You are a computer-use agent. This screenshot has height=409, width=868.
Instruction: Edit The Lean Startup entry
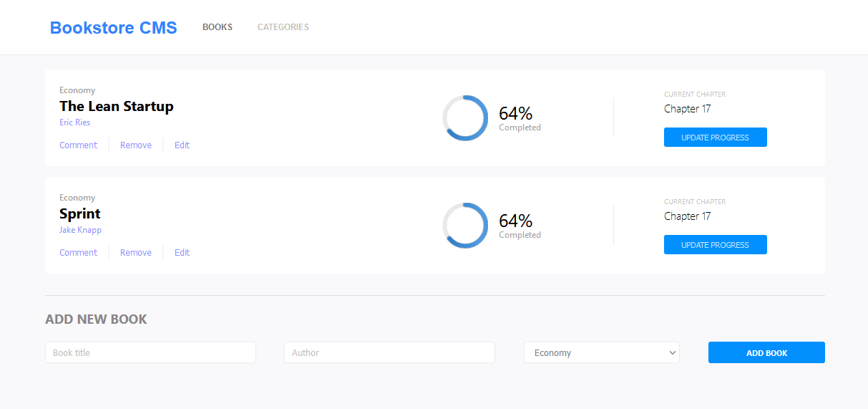point(182,145)
